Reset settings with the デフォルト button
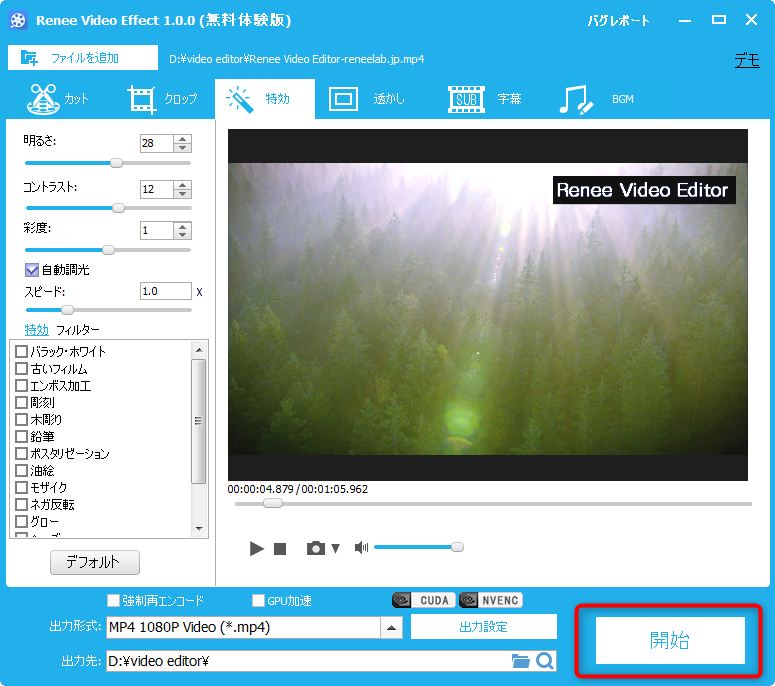 (95, 562)
